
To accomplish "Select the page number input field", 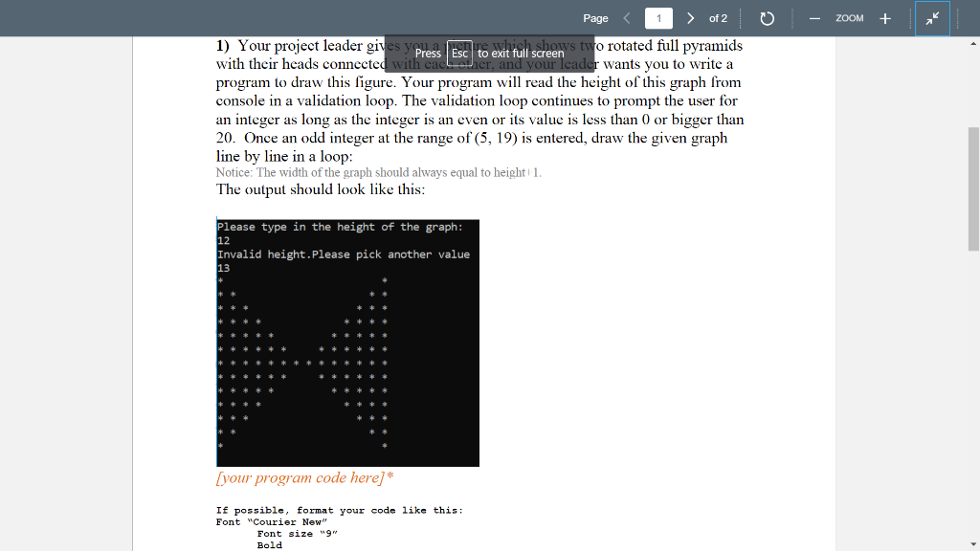I will tap(657, 17).
